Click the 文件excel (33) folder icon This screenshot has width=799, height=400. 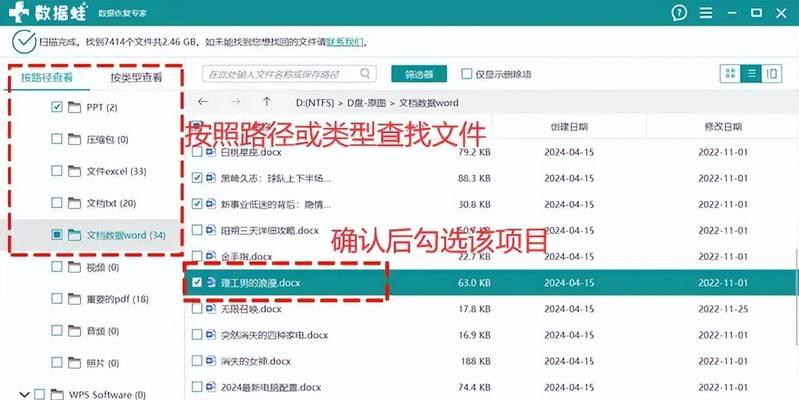74,171
